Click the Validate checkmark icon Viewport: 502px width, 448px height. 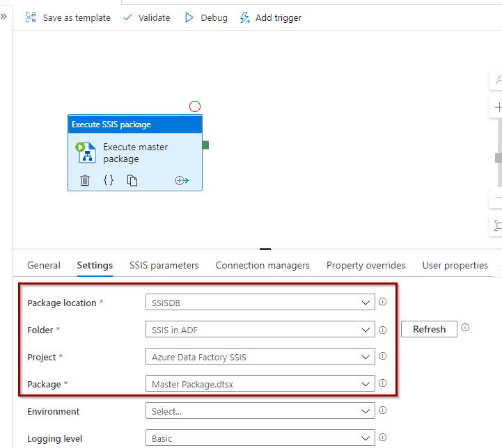[x=127, y=17]
